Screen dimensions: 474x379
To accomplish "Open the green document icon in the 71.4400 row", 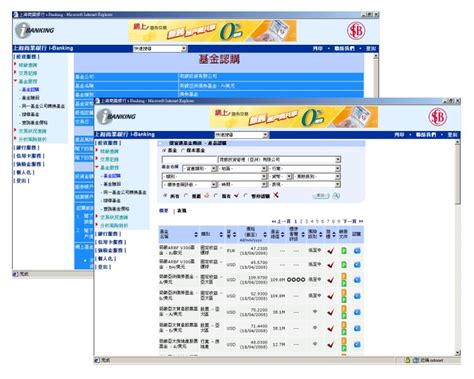I will click(x=344, y=332).
